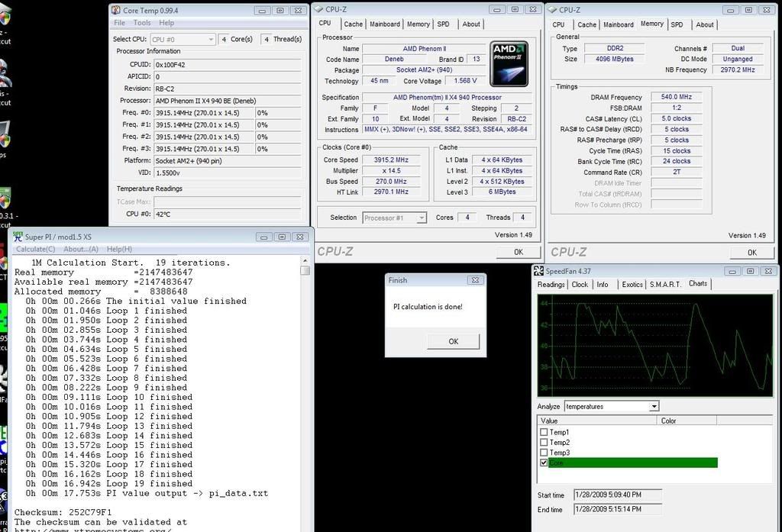This screenshot has width=782, height=532.
Task: Switch to CPU tab in CPU-Z memory window
Action: pos(558,24)
